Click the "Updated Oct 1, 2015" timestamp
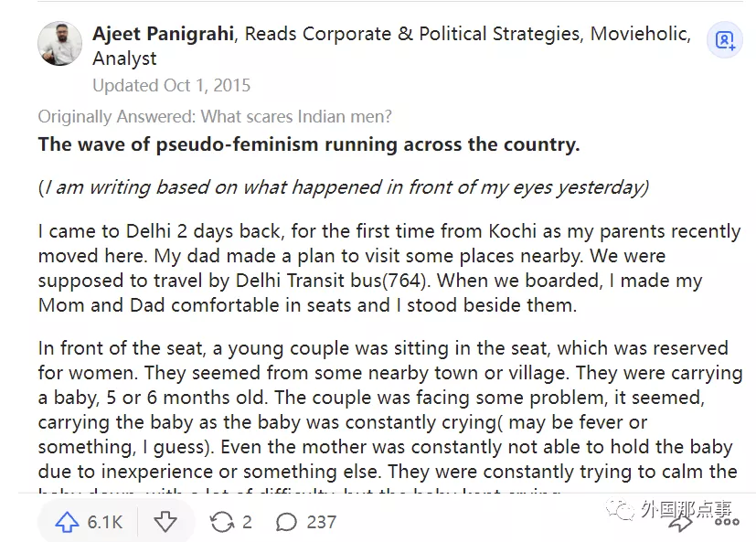756x542 pixels. click(x=171, y=86)
